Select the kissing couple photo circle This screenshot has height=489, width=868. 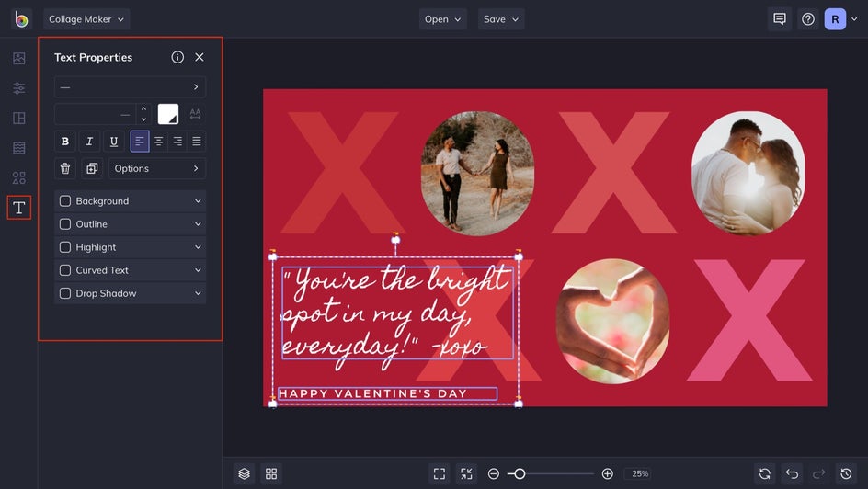coord(748,173)
